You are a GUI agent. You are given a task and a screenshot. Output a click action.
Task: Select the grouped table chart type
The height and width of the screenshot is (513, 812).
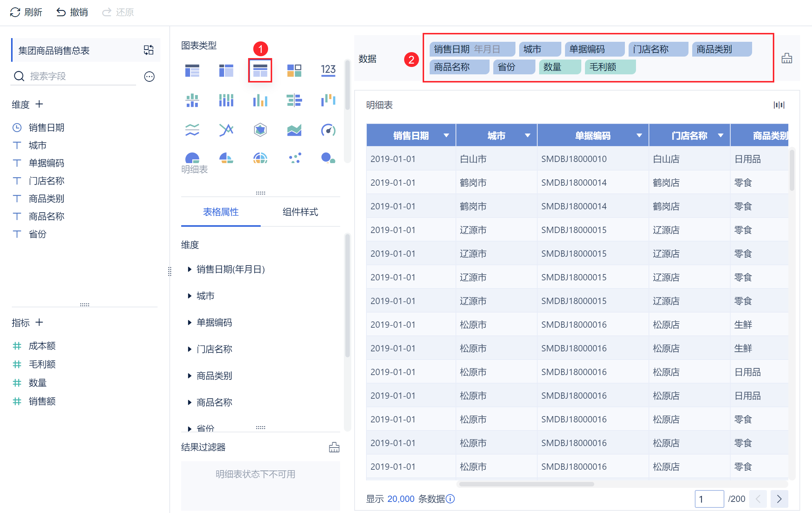192,70
